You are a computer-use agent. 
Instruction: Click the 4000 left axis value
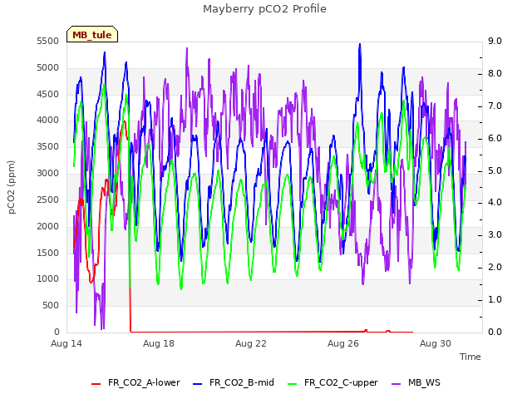(x=48, y=120)
